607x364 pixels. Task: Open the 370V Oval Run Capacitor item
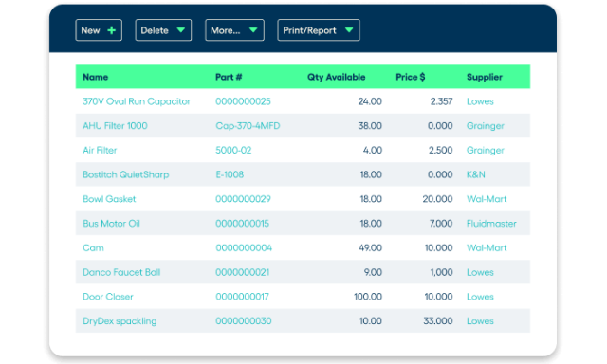[137, 101]
